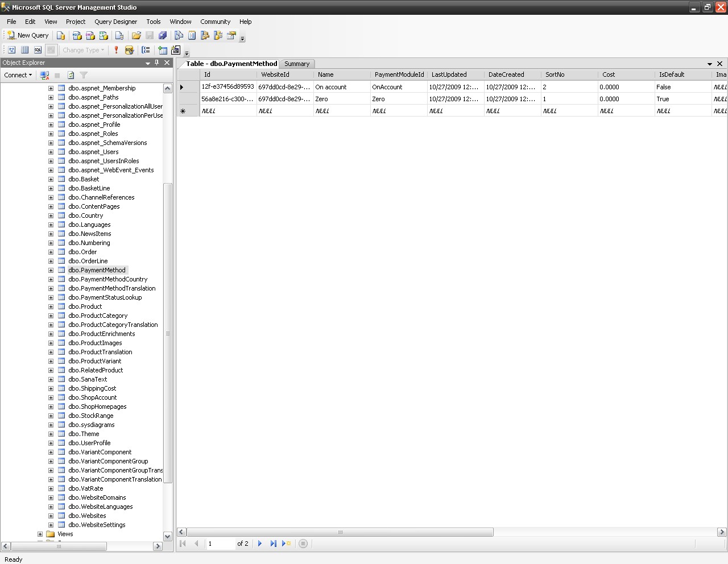This screenshot has height=564, width=728.
Task: Select dbo.VatRate table in tree
Action: 86,488
